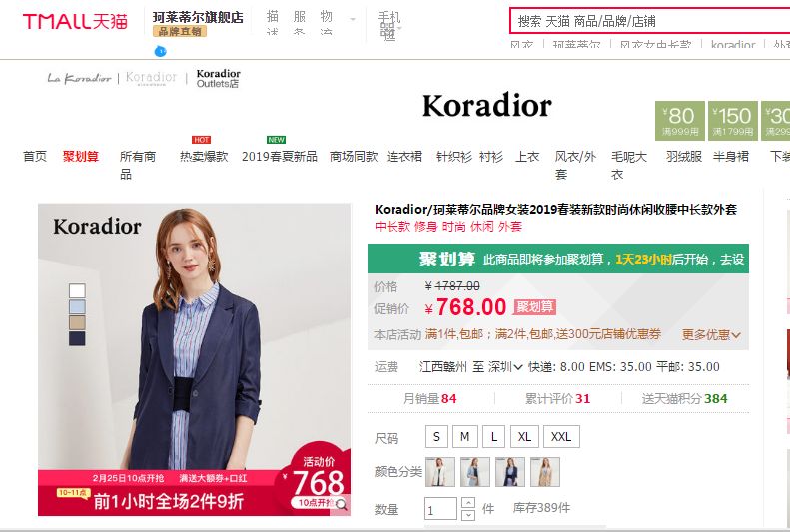Click the blue notification dot below store name
Viewport: 790px width, 532px height.
coord(160,51)
